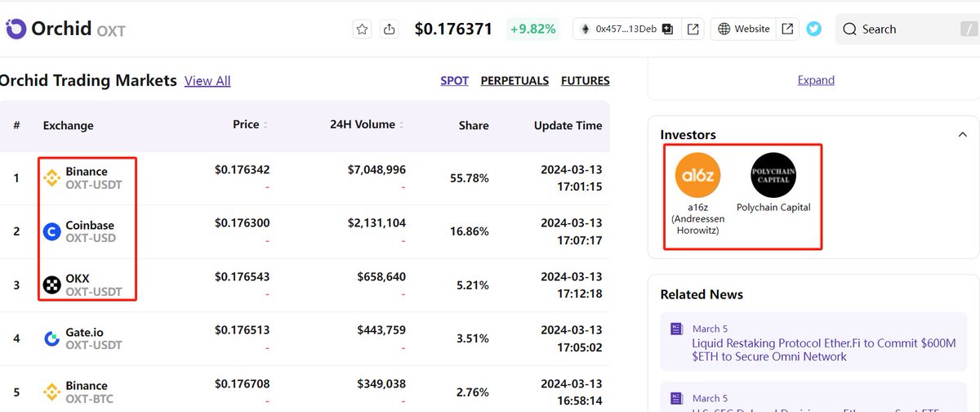980x412 pixels.
Task: Click the Orchid logo icon
Action: tap(16, 29)
